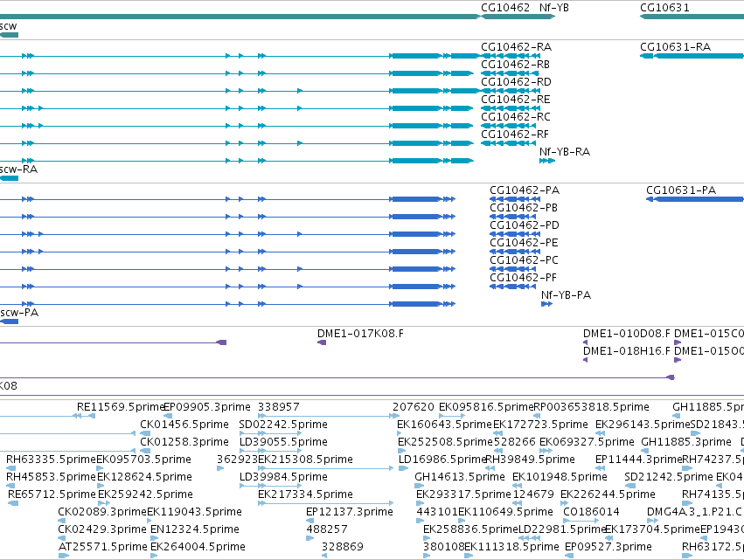The height and width of the screenshot is (560, 744).
Task: Click the EP09905.3prime EST label
Action: (x=207, y=407)
